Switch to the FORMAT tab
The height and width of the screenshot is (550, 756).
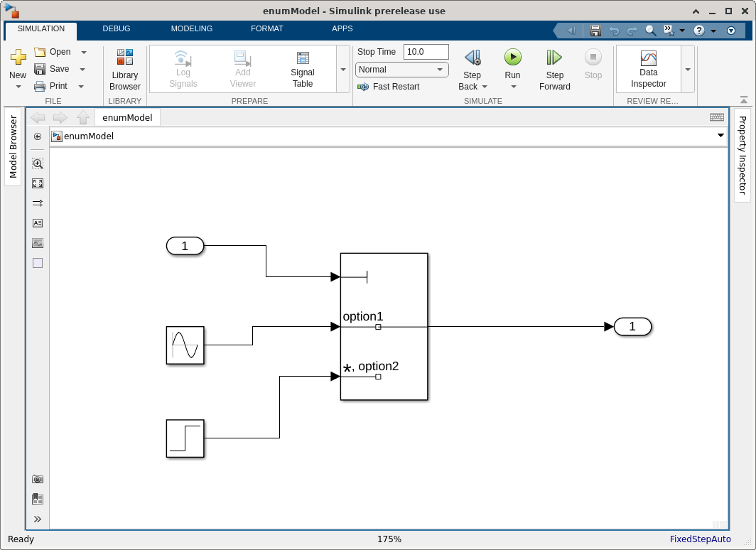(266, 29)
